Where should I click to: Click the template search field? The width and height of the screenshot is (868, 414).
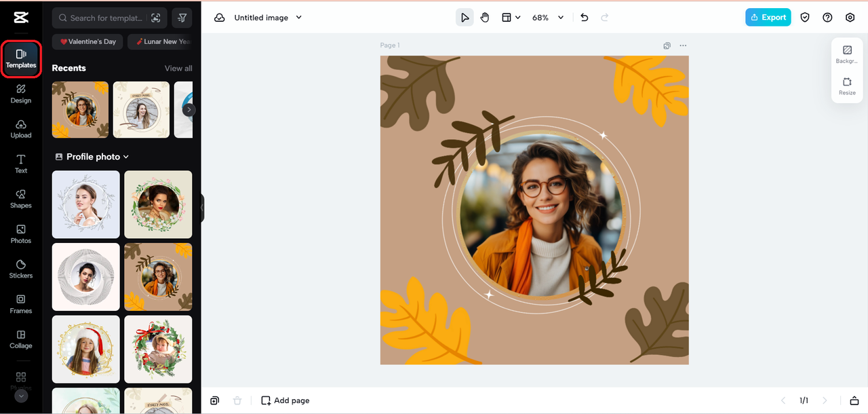tap(102, 18)
